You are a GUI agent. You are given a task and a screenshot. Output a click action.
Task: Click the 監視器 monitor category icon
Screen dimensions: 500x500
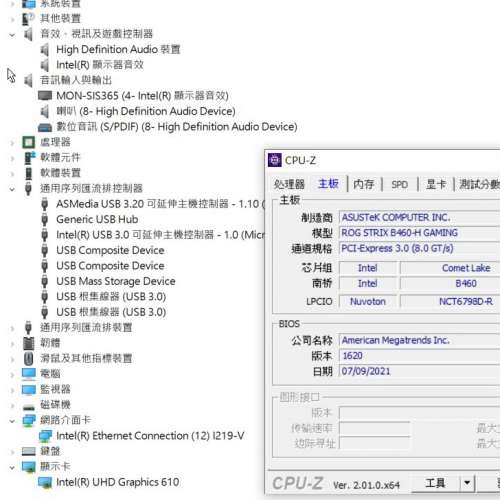(29, 390)
